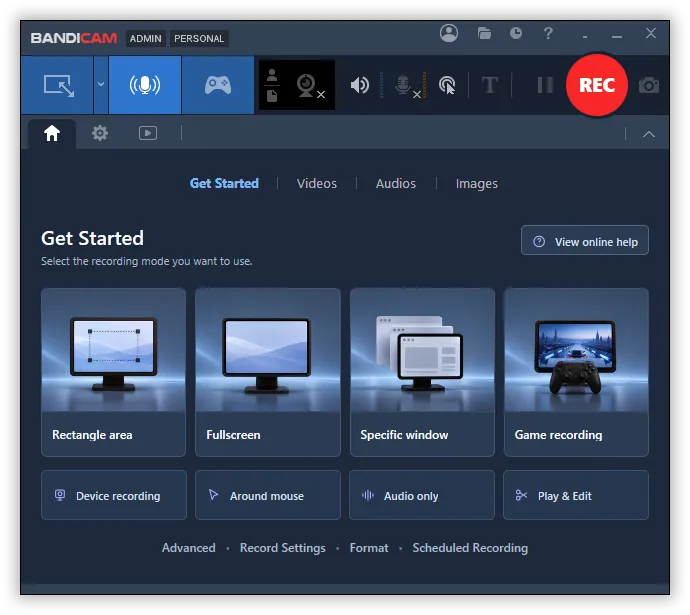Switch to the Audios tab
Viewport: 690px width, 615px height.
(396, 183)
